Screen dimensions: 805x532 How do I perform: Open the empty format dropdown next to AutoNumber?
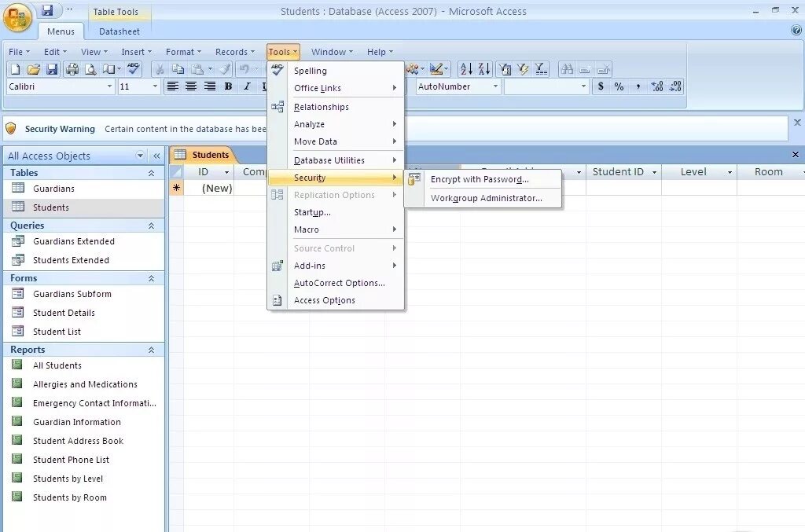(x=583, y=86)
